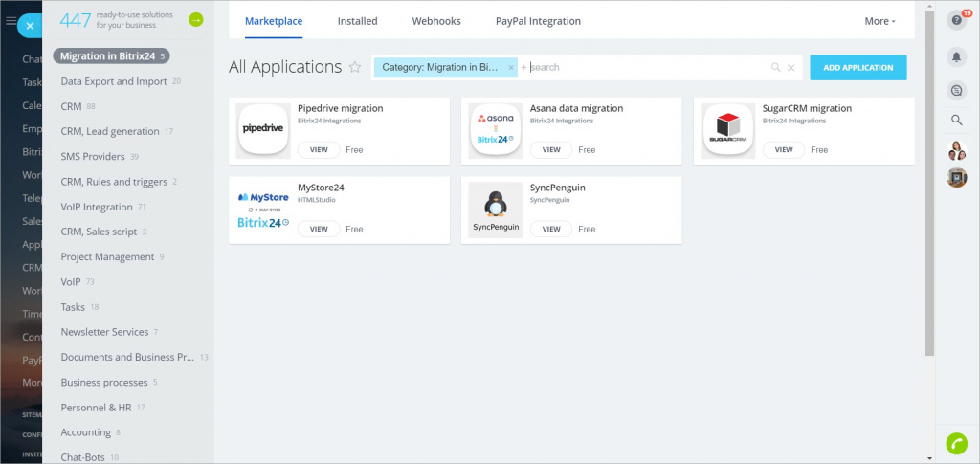
Task: Select Project Management category
Action: 112,256
